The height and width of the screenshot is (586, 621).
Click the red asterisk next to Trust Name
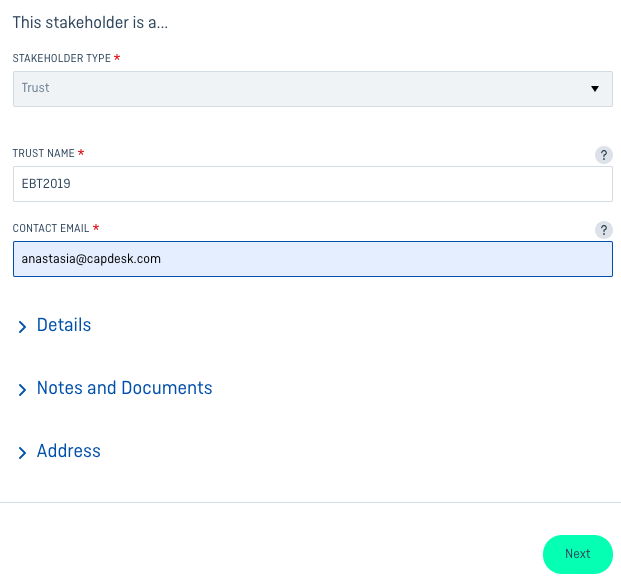(81, 152)
